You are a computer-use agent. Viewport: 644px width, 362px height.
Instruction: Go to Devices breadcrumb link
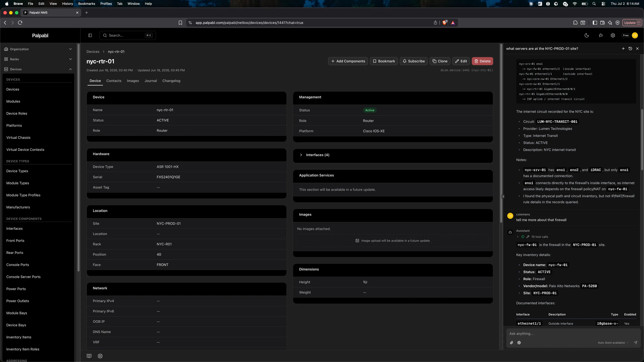pyautogui.click(x=93, y=52)
